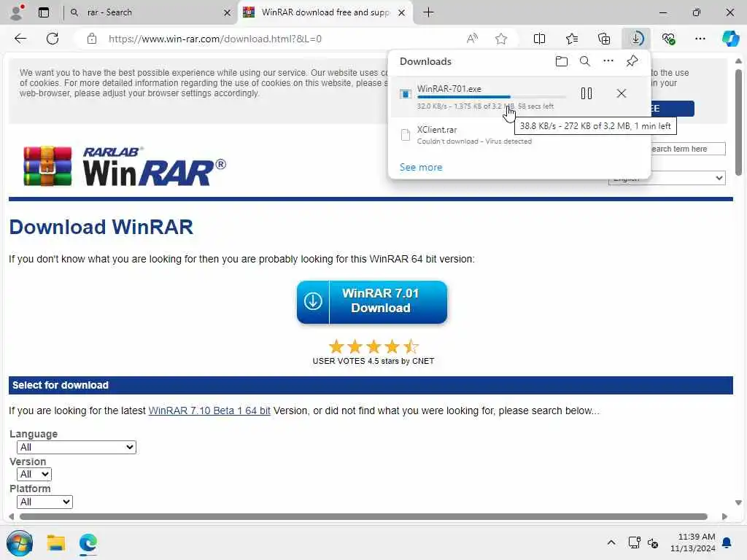Close the rar - Search tab
This screenshot has width=747, height=560.
[228, 12]
